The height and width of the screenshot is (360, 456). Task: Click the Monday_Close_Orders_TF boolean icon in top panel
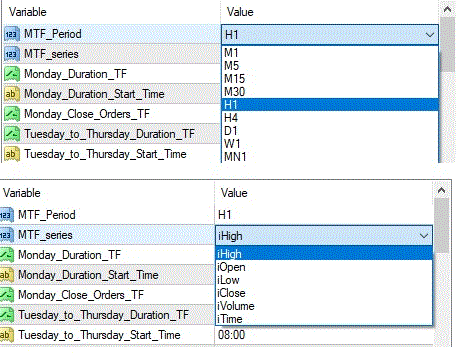pos(12,114)
